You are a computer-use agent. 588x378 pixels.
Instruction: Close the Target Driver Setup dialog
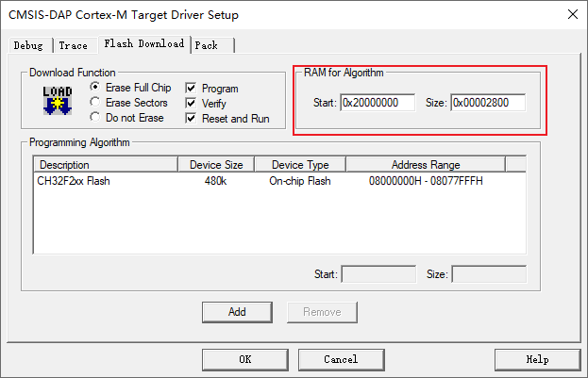click(571, 14)
